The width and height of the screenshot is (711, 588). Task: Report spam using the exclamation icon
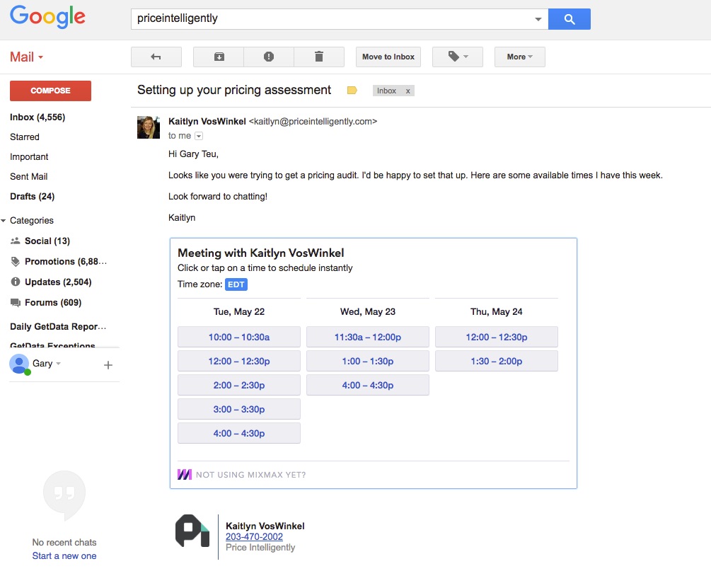[x=269, y=57]
